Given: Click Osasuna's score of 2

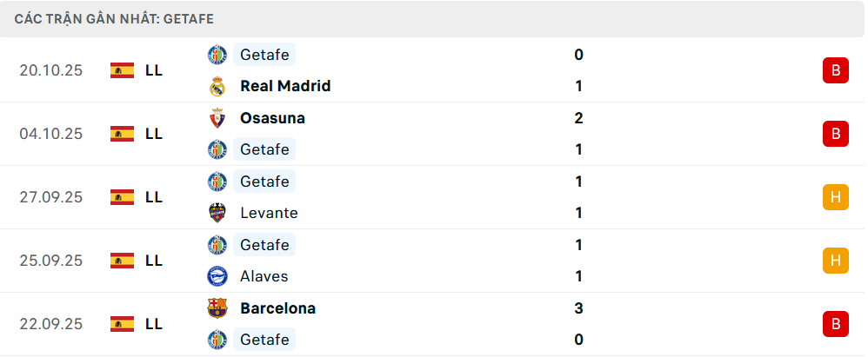Looking at the screenshot, I should (x=578, y=118).
